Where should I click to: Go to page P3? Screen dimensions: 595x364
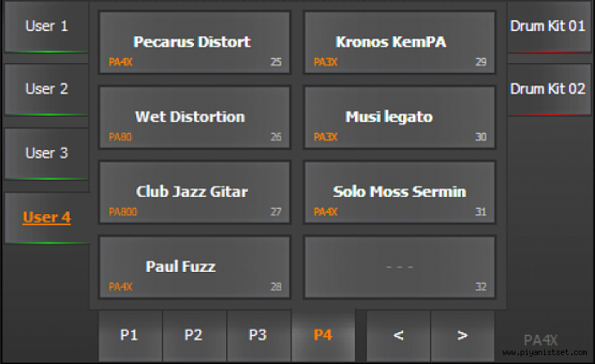point(259,336)
